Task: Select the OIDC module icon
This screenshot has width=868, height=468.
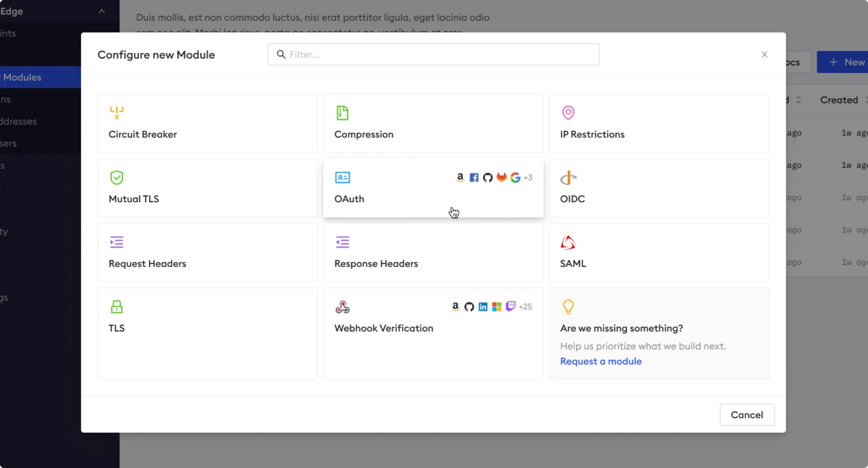Action: [x=567, y=177]
